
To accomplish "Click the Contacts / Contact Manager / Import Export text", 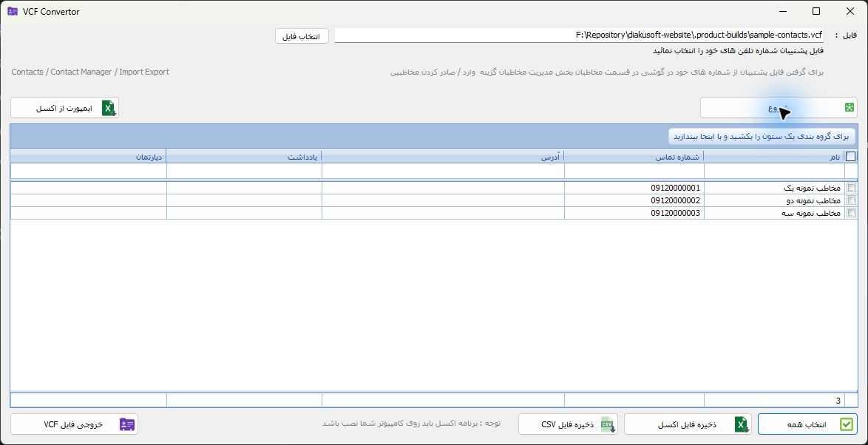I will tap(90, 72).
